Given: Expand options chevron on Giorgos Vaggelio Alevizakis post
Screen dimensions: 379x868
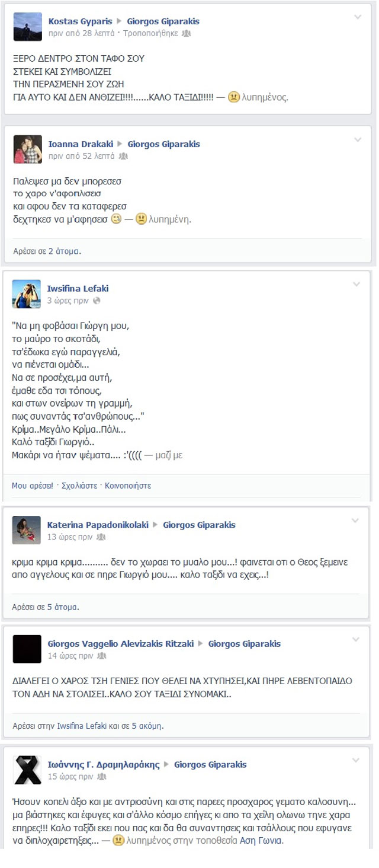Looking at the screenshot, I should tap(355, 639).
